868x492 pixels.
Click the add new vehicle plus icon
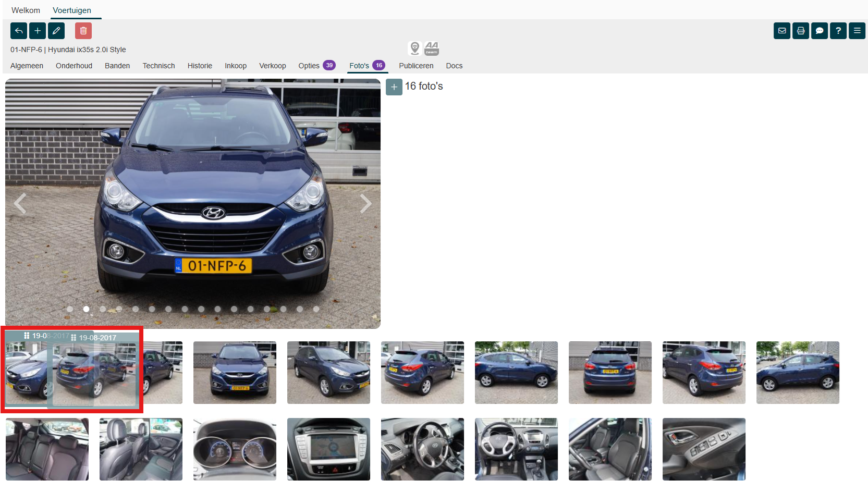click(x=38, y=31)
